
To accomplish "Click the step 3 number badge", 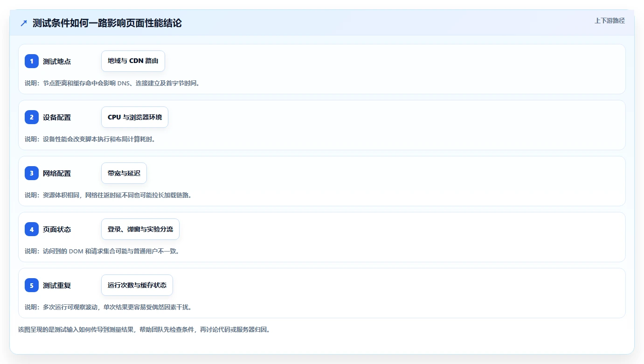I will (x=32, y=173).
